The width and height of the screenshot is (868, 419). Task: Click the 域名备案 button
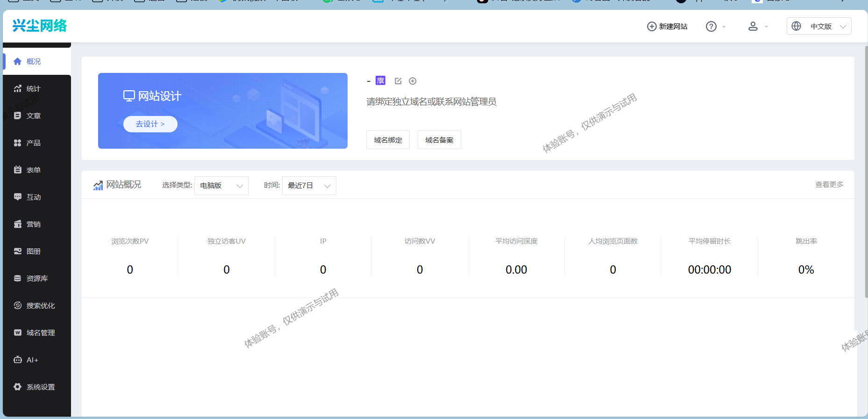(x=439, y=140)
